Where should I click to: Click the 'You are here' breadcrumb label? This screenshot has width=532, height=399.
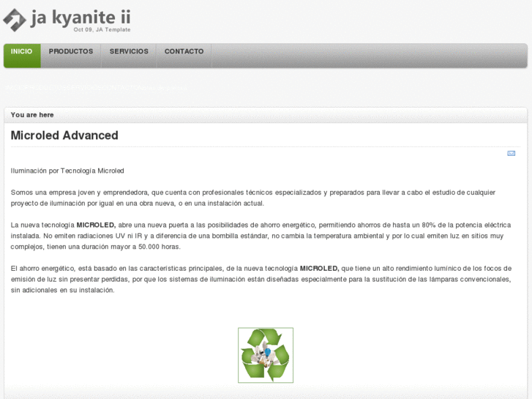[x=32, y=115]
